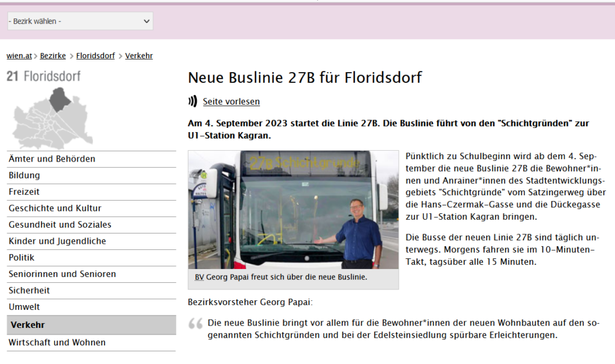
Task: Open Seniorinnen und Senioren page
Action: point(62,274)
